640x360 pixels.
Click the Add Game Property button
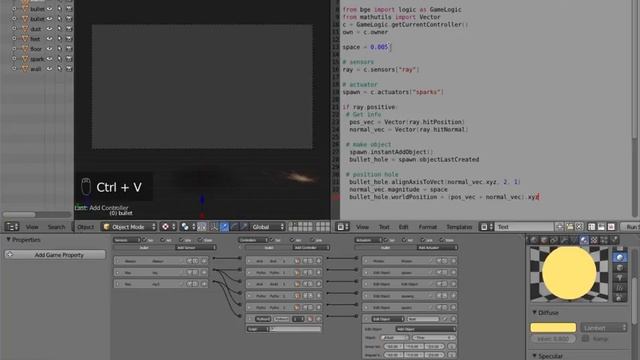(55, 255)
